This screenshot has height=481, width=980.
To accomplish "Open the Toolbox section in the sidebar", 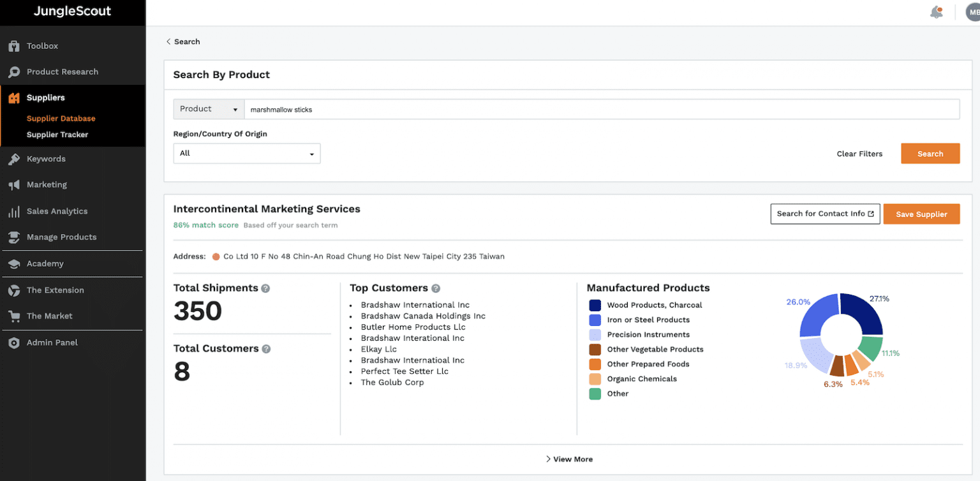I will click(x=14, y=46).
